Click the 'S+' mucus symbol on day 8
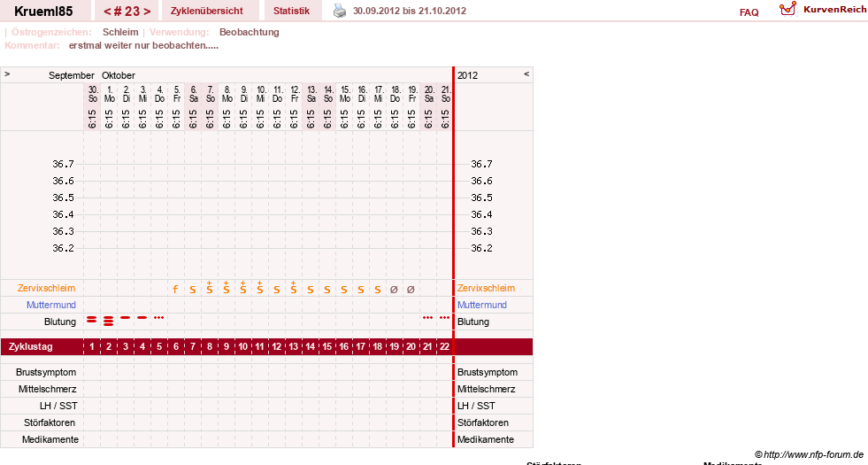The height and width of the screenshot is (465, 868). click(x=209, y=287)
